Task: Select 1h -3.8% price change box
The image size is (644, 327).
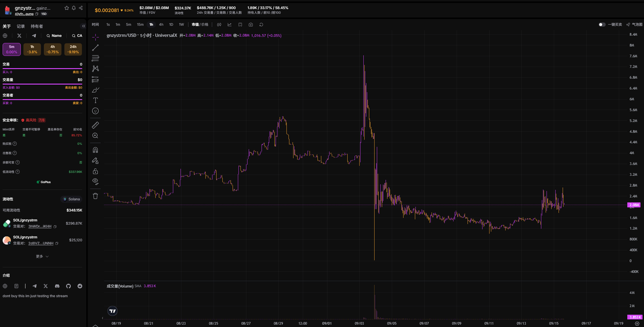Action: (x=32, y=49)
